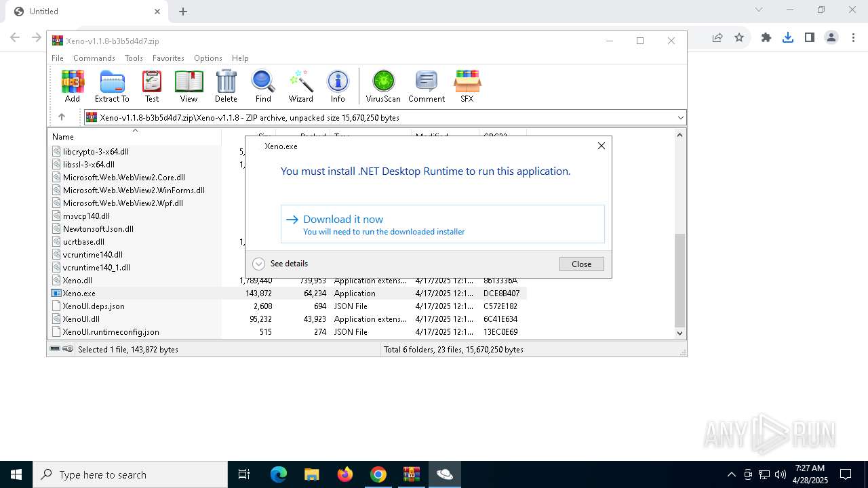Select vcruntime140_1.dll file
The height and width of the screenshot is (488, 868).
coord(96,268)
